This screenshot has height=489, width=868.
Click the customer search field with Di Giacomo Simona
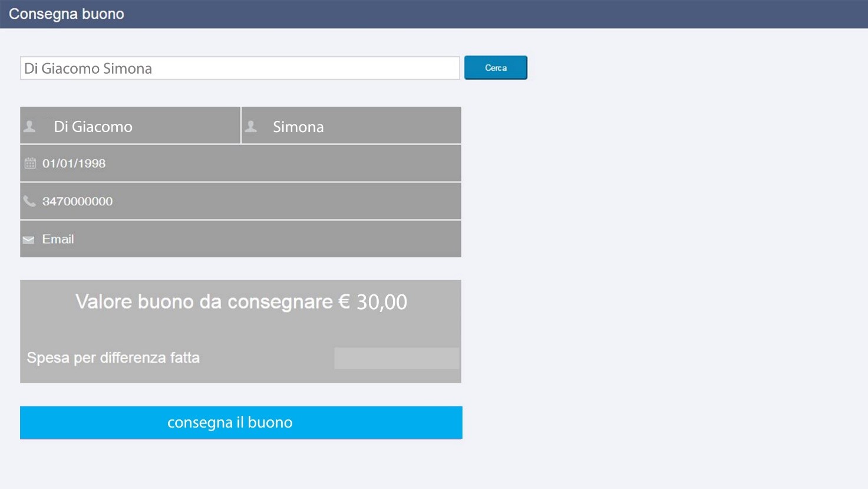[x=240, y=68]
